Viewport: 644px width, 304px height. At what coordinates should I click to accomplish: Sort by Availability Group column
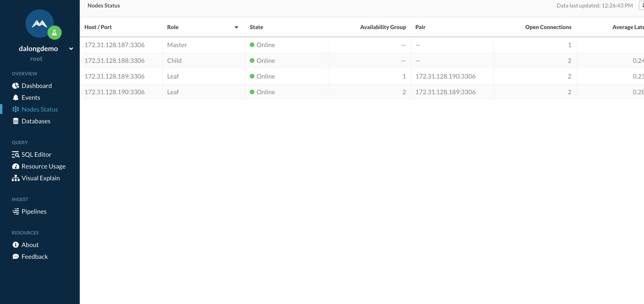383,27
